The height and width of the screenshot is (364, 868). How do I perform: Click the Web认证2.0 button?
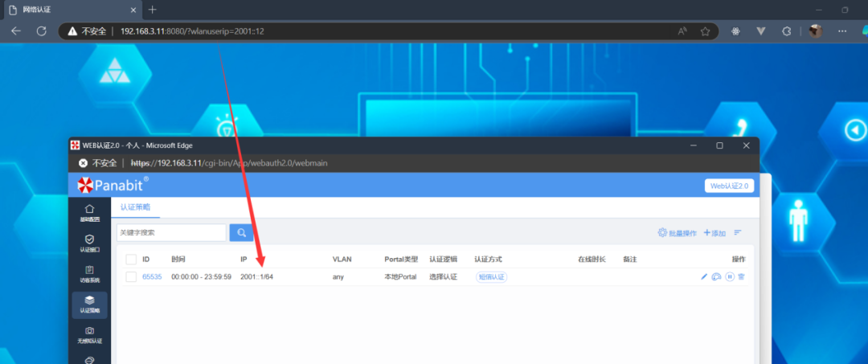pyautogui.click(x=729, y=186)
